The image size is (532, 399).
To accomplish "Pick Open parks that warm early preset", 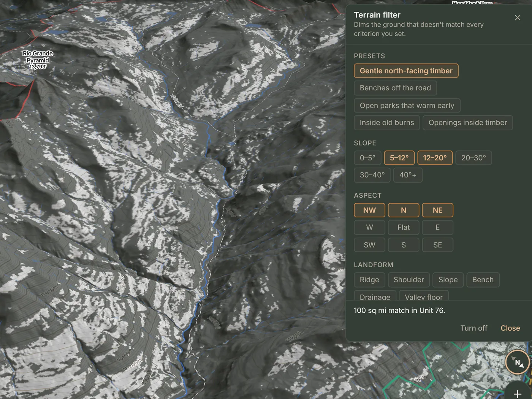I will (407, 105).
